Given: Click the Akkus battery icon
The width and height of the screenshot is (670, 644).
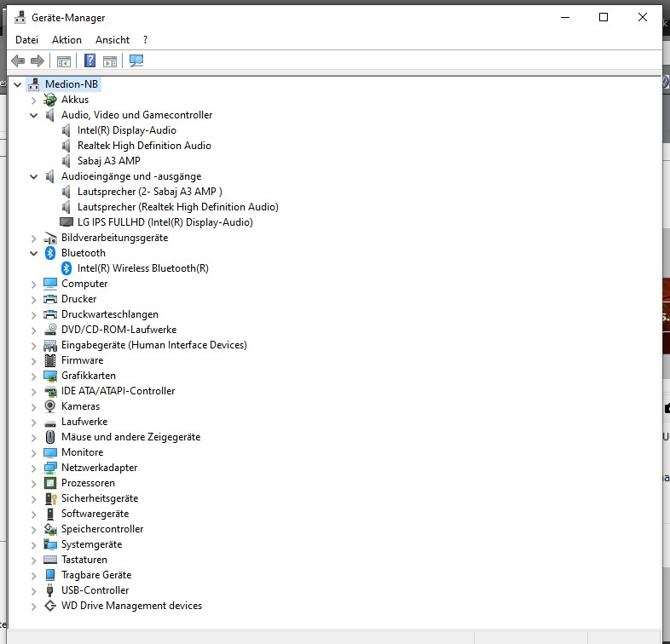Looking at the screenshot, I should [x=50, y=100].
